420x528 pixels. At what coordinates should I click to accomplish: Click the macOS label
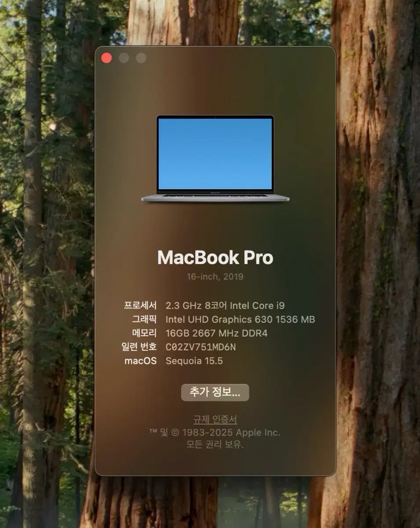(140, 361)
